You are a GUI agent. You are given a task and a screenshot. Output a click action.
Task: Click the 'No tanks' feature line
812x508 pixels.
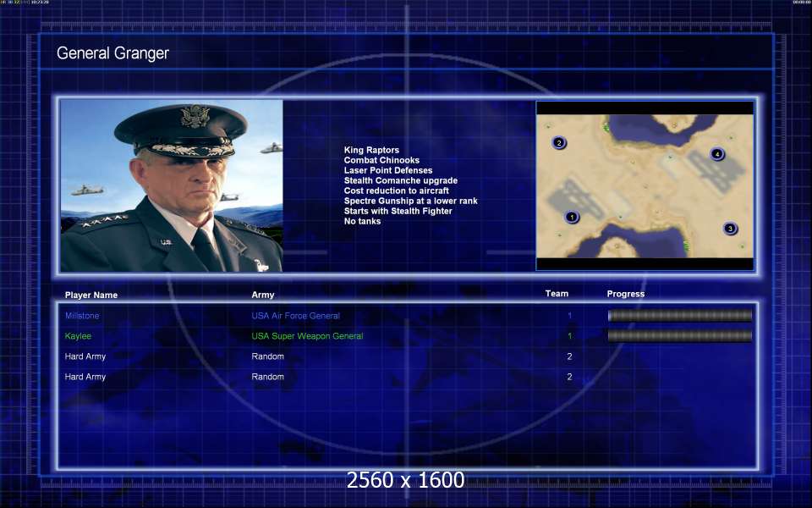point(362,221)
